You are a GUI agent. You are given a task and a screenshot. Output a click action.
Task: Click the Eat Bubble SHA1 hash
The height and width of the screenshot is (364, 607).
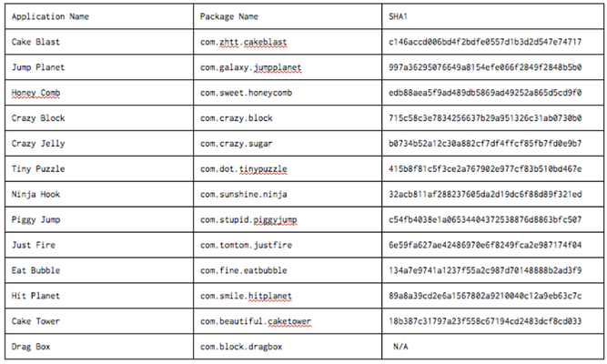click(485, 270)
